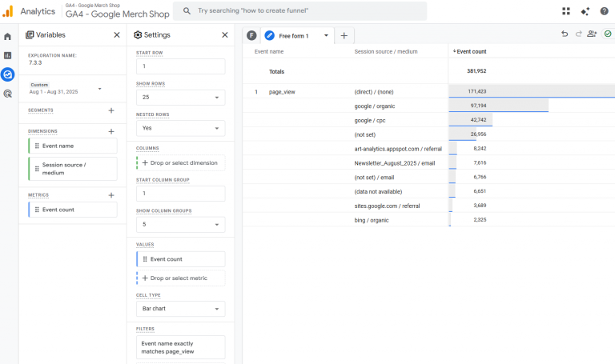This screenshot has width=615, height=364.
Task: Share the exploration with users
Action: (592, 34)
